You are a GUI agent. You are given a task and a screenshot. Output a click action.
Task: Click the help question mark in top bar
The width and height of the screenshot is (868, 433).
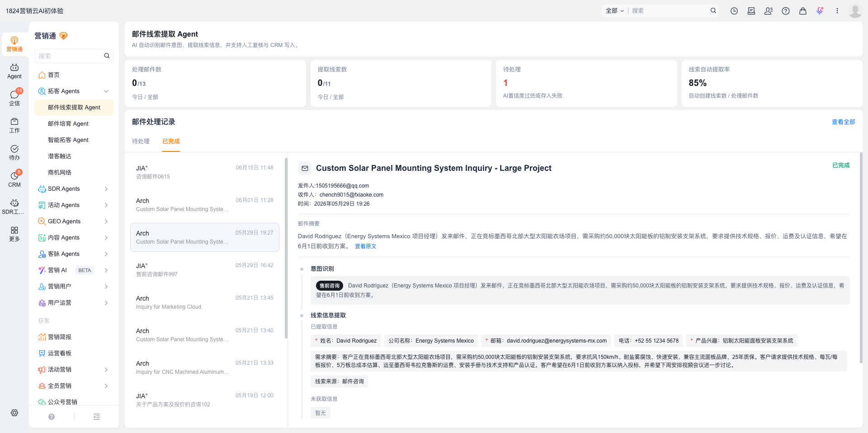(786, 11)
